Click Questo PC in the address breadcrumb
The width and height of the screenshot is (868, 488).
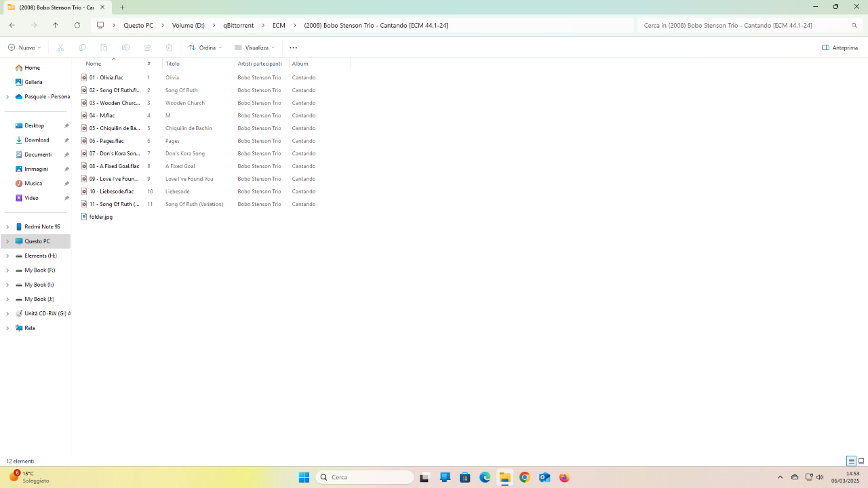pos(138,25)
